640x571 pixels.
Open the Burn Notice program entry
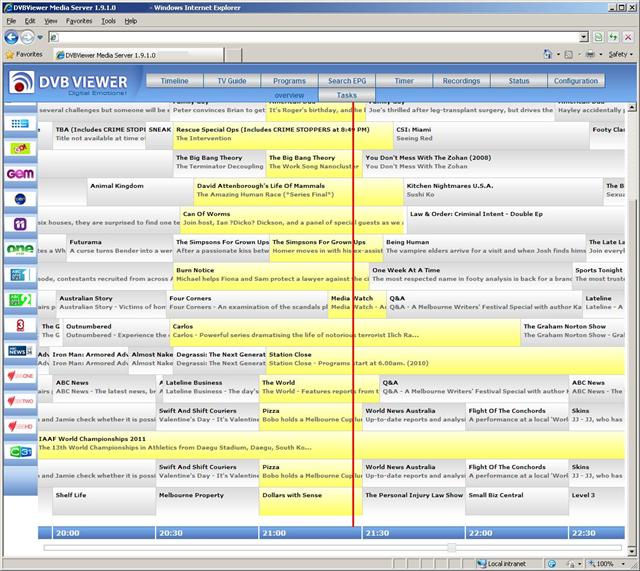[271, 276]
